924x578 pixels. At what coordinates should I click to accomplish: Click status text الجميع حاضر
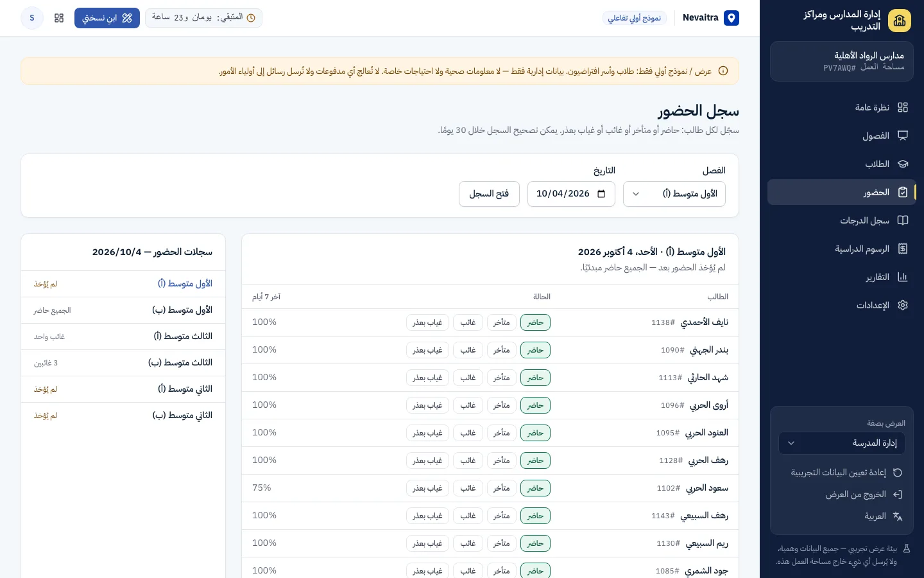tap(53, 311)
